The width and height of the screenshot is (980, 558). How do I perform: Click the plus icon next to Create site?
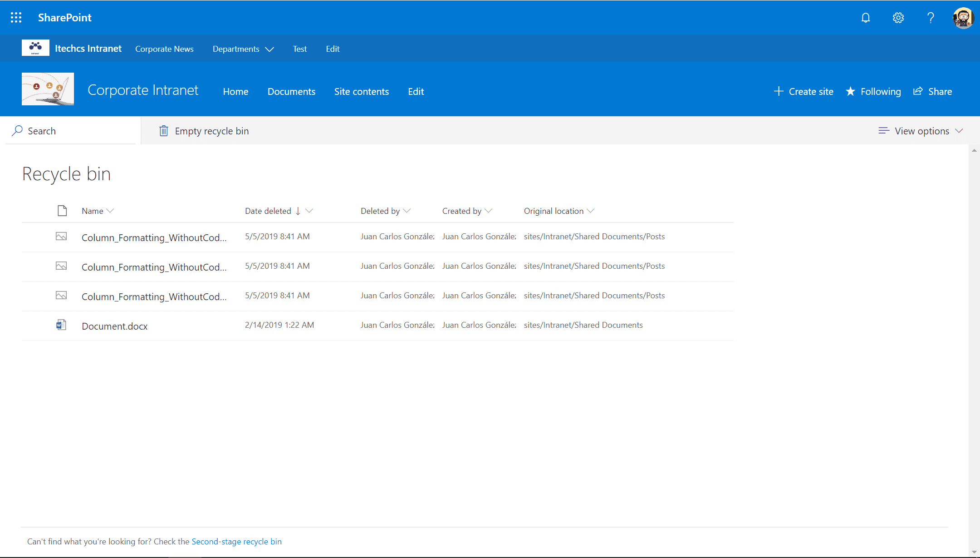[779, 91]
